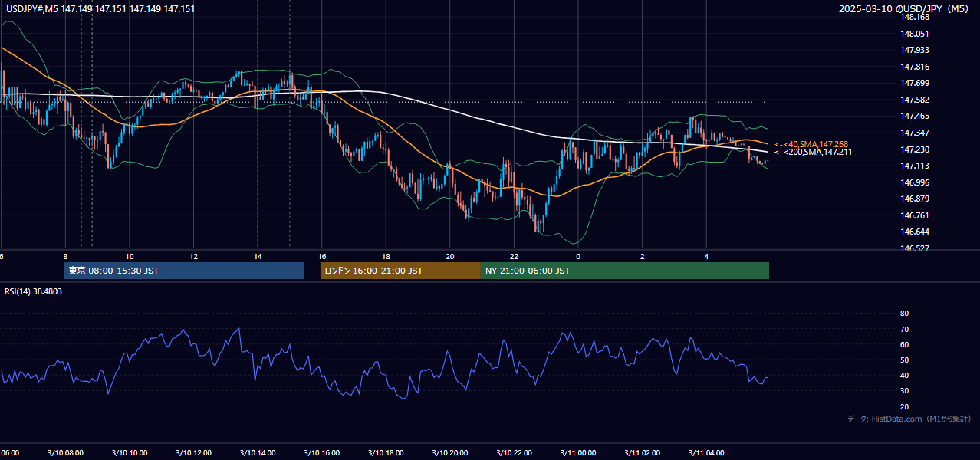Click price axis value 148.168
The width and height of the screenshot is (980, 460).
point(914,17)
